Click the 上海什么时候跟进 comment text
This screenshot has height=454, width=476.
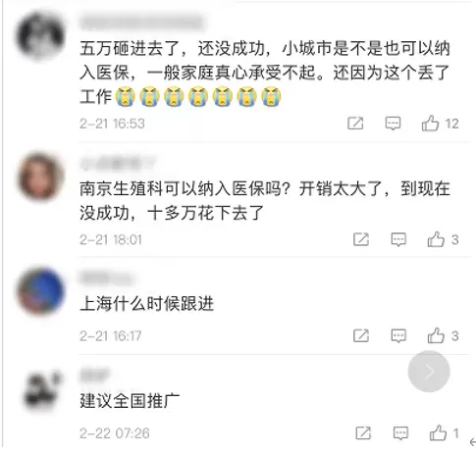point(147,304)
